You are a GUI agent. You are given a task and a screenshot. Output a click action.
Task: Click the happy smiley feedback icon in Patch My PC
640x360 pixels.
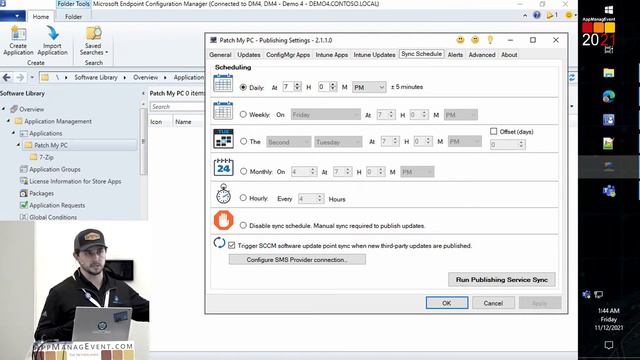pos(460,40)
